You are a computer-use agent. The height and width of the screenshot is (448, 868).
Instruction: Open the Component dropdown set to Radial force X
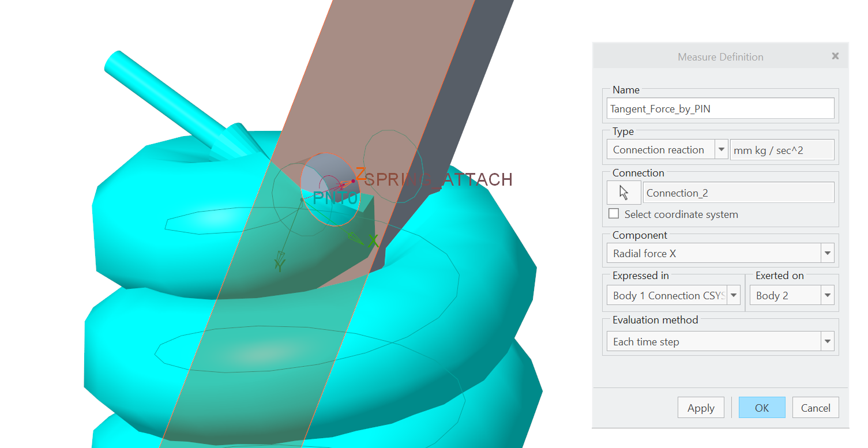(x=827, y=253)
